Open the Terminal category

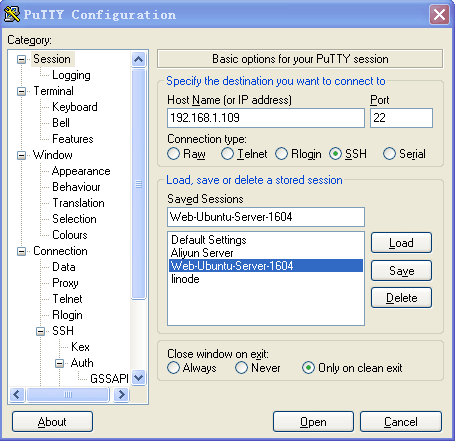point(54,91)
